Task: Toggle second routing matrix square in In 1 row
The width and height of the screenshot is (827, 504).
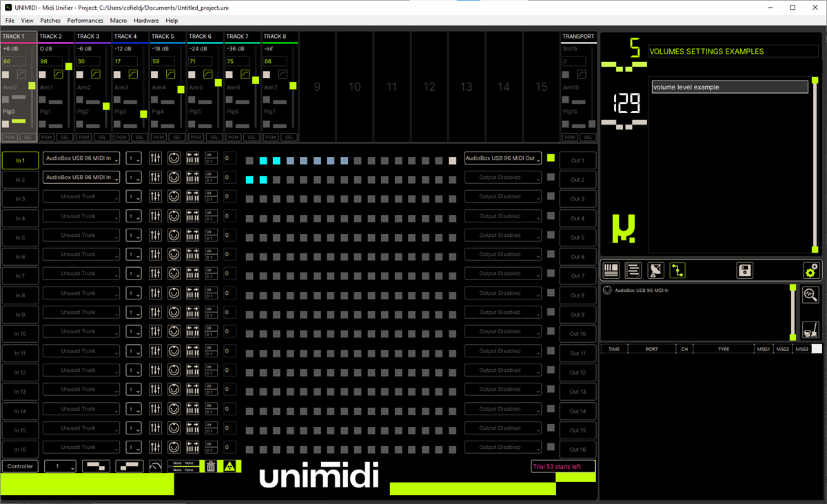Action: coord(263,160)
